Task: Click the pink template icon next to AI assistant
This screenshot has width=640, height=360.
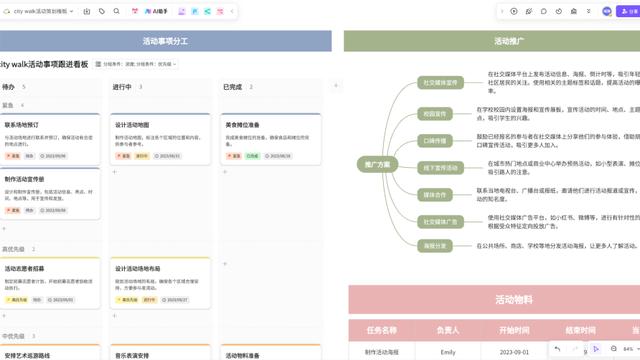Action: coord(135,11)
